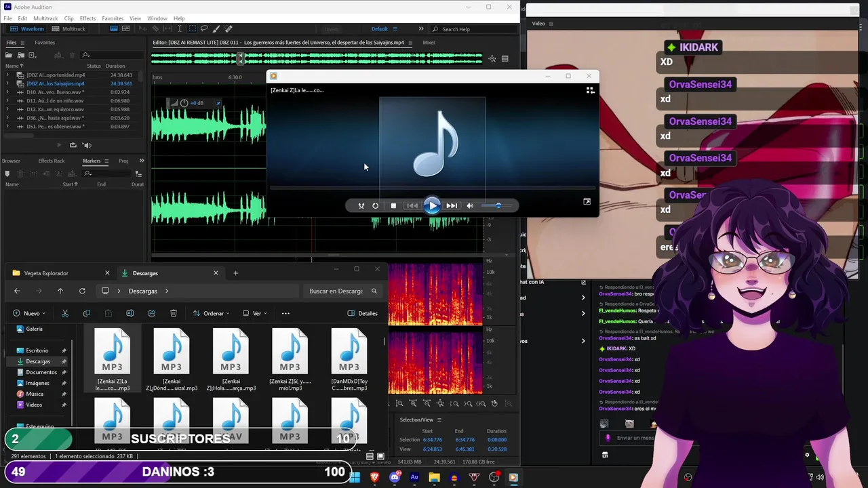Switch to the Favorites panel tab
This screenshot has height=488, width=868.
[x=45, y=43]
